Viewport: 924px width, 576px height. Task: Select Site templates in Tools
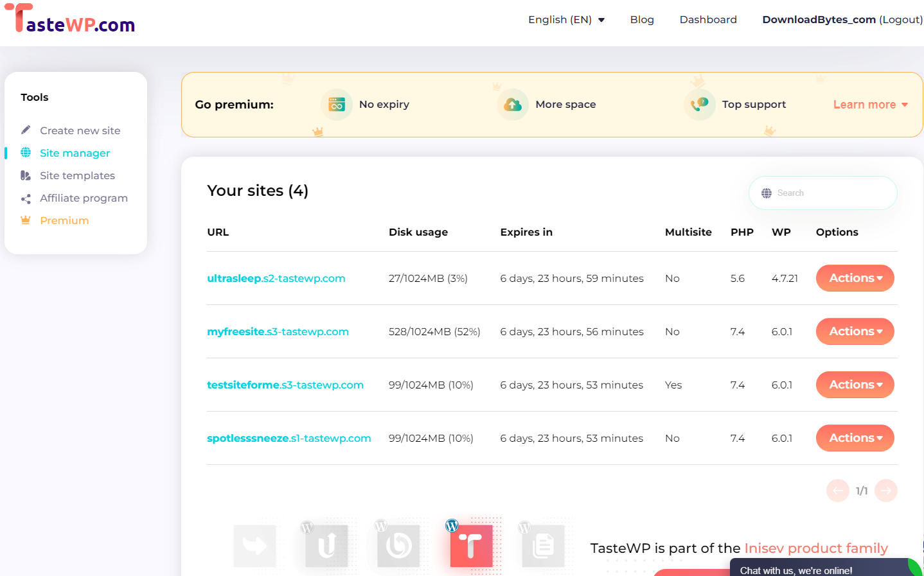[77, 175]
